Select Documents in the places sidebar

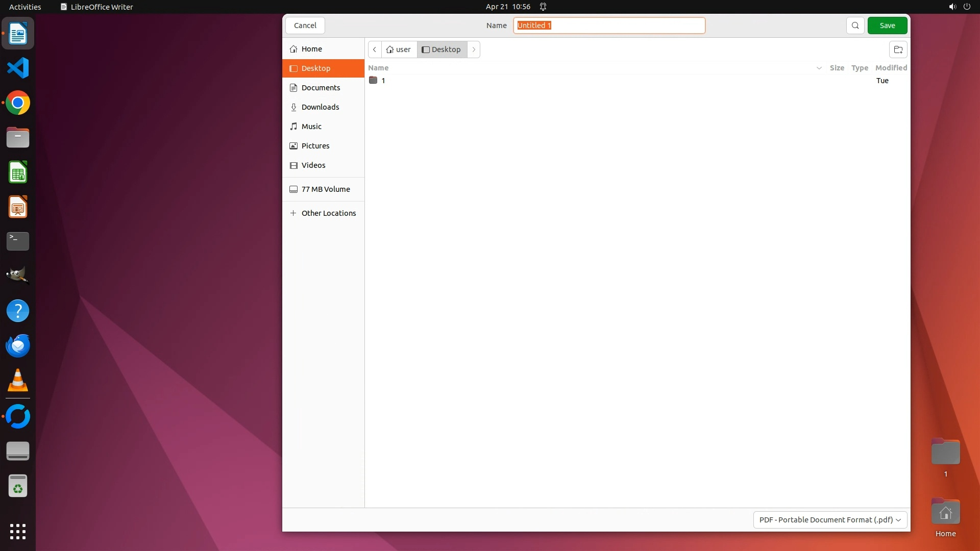(321, 88)
